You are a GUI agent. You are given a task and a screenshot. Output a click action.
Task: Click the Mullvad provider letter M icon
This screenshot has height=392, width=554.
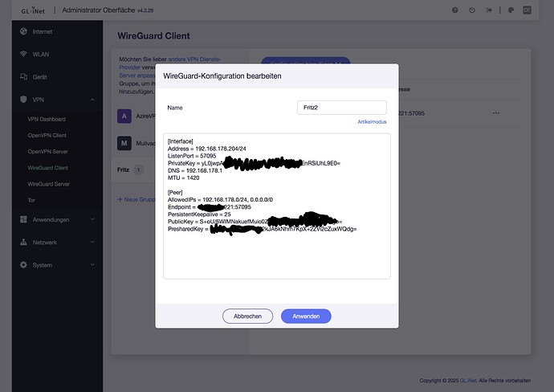tap(124, 143)
